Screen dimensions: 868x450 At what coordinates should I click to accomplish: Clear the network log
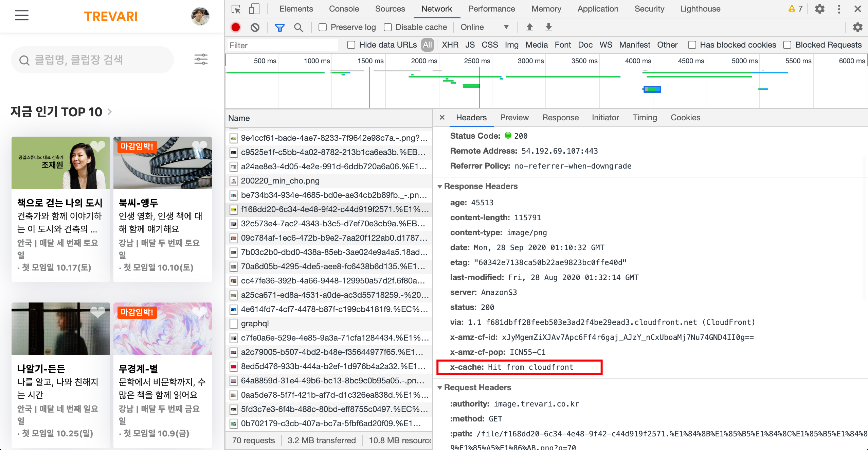pyautogui.click(x=255, y=27)
